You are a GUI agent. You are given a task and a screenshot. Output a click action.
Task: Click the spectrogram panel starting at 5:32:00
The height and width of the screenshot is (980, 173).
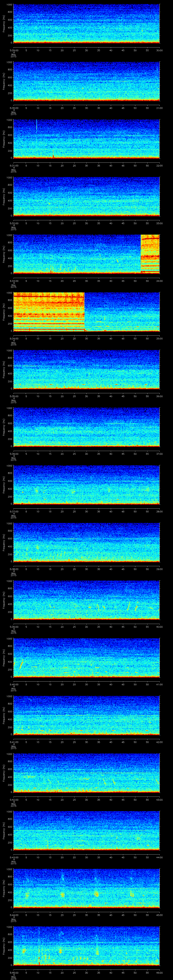pos(87,196)
